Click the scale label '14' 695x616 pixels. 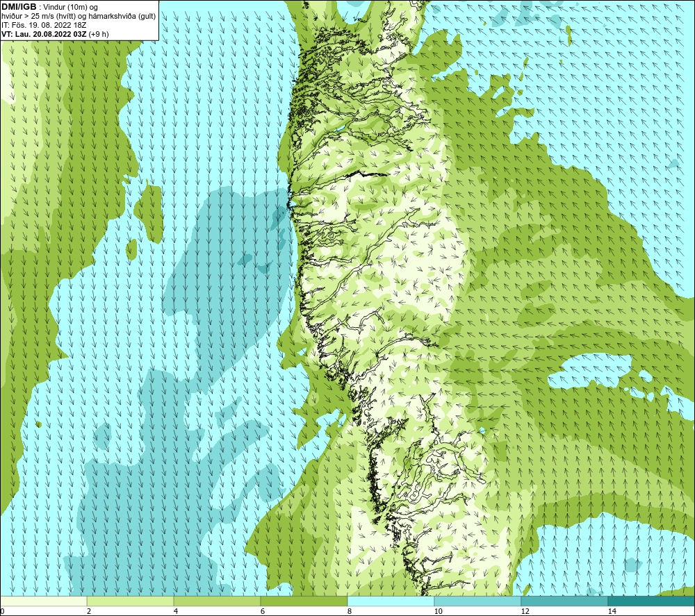[612, 612]
